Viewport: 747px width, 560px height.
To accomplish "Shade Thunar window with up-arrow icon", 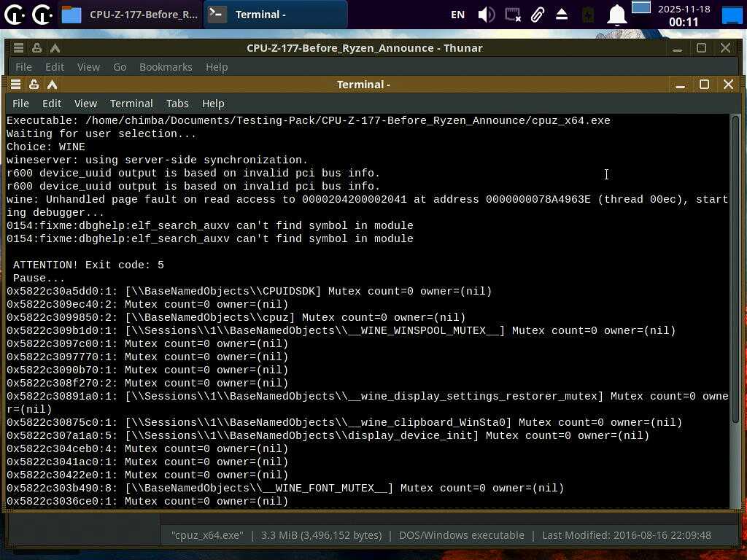I will coord(55,47).
